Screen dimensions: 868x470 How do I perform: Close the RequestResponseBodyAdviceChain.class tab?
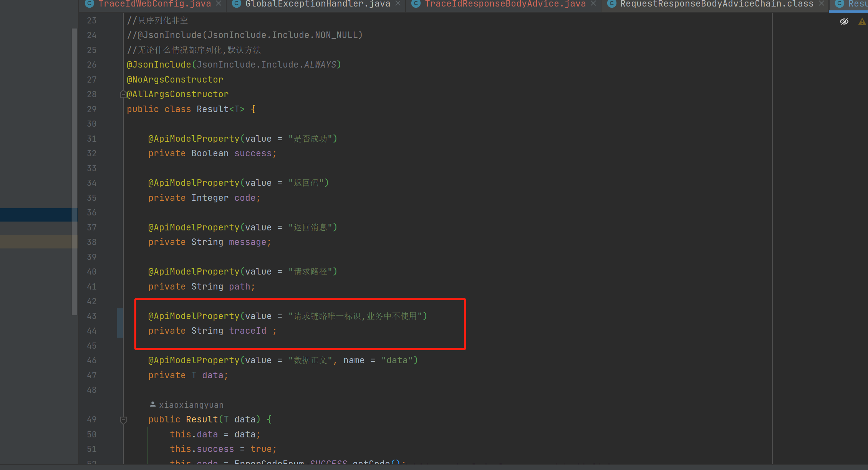click(x=822, y=3)
